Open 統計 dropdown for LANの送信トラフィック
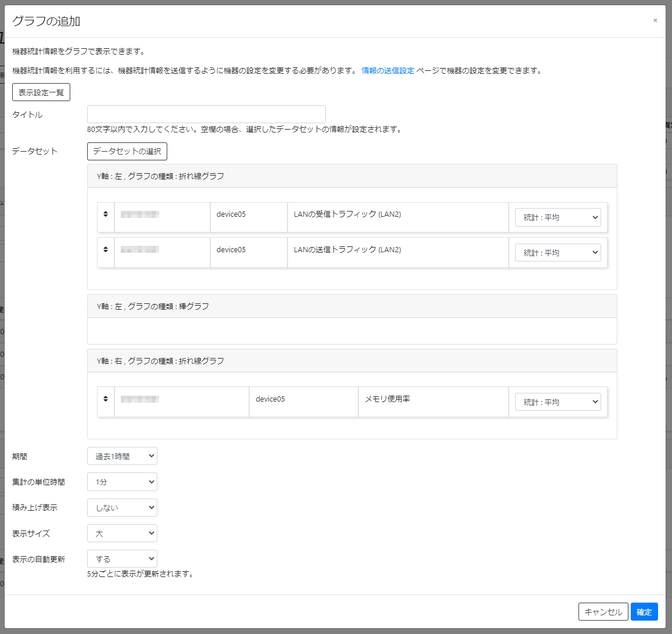This screenshot has width=672, height=634. point(557,252)
